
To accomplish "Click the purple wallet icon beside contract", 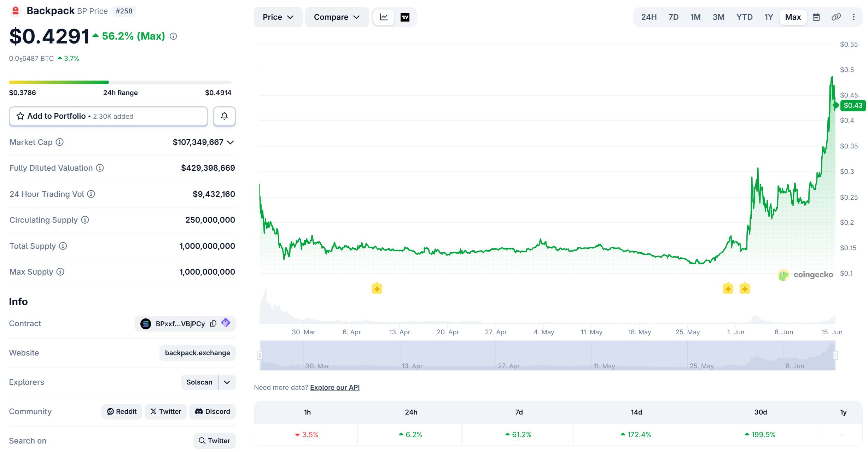I will (x=226, y=323).
